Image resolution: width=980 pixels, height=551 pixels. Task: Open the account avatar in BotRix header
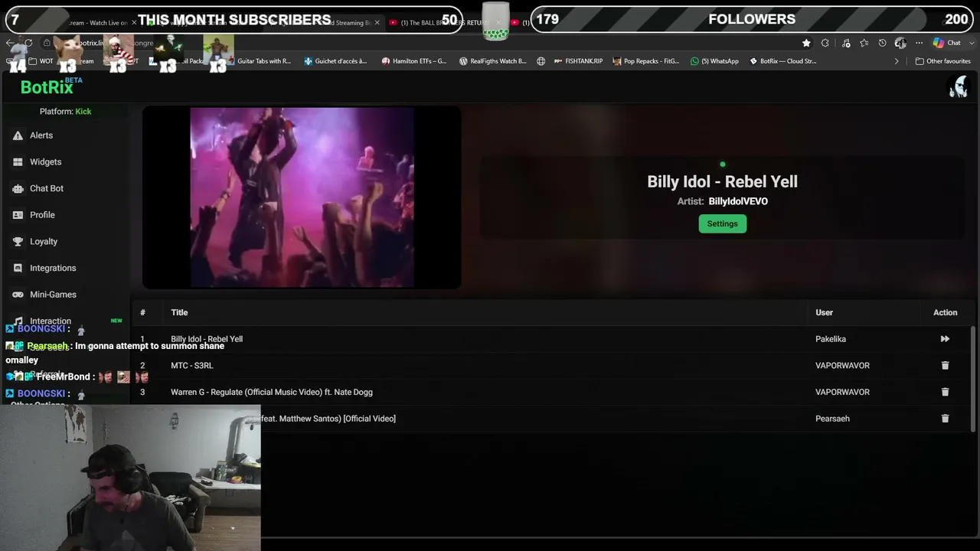(x=959, y=87)
